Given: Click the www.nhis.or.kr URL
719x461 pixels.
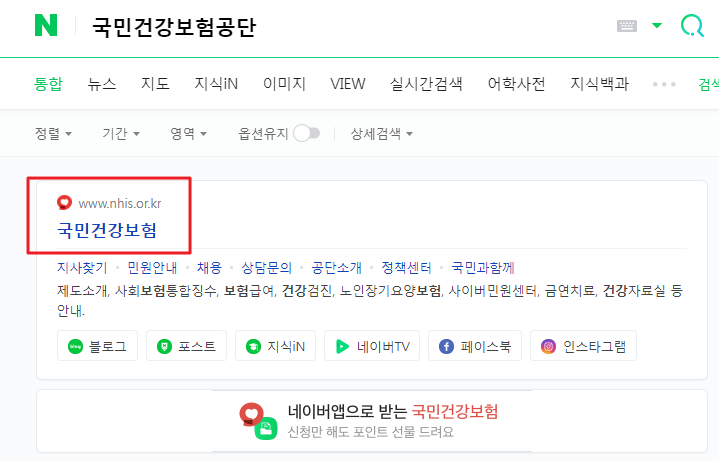Looking at the screenshot, I should (120, 203).
